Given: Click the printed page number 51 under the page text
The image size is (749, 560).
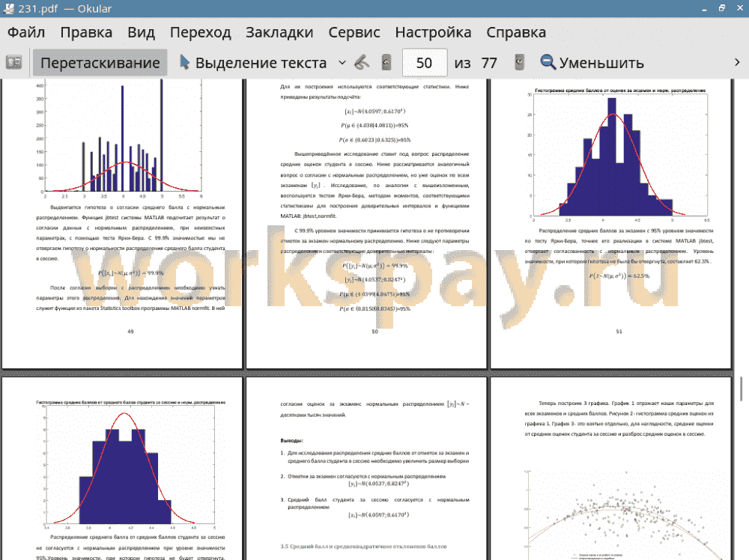Looking at the screenshot, I should pyautogui.click(x=619, y=332).
